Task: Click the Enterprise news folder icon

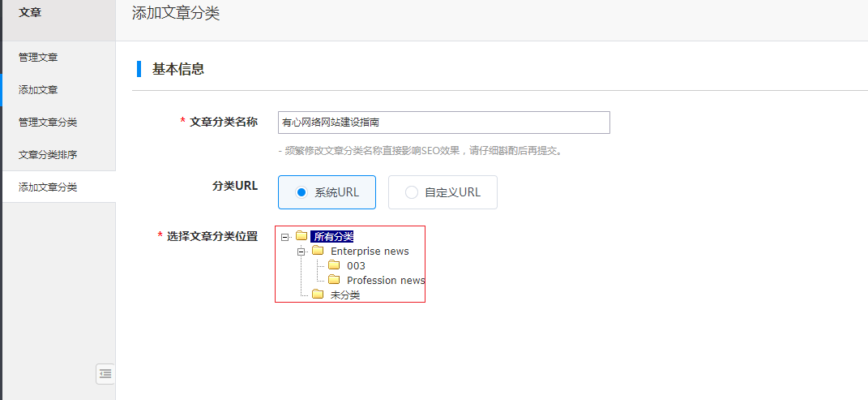Action: (x=318, y=251)
